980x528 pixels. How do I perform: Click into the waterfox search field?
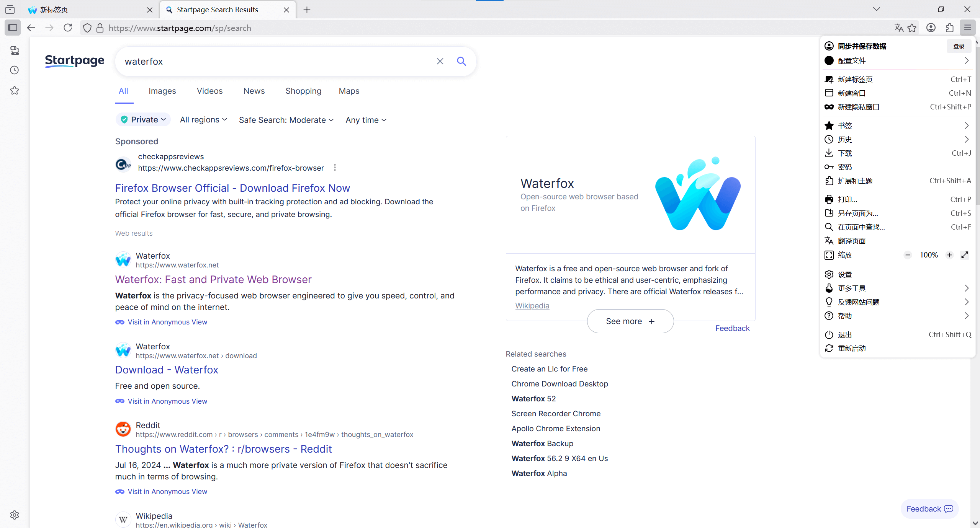[x=276, y=62]
